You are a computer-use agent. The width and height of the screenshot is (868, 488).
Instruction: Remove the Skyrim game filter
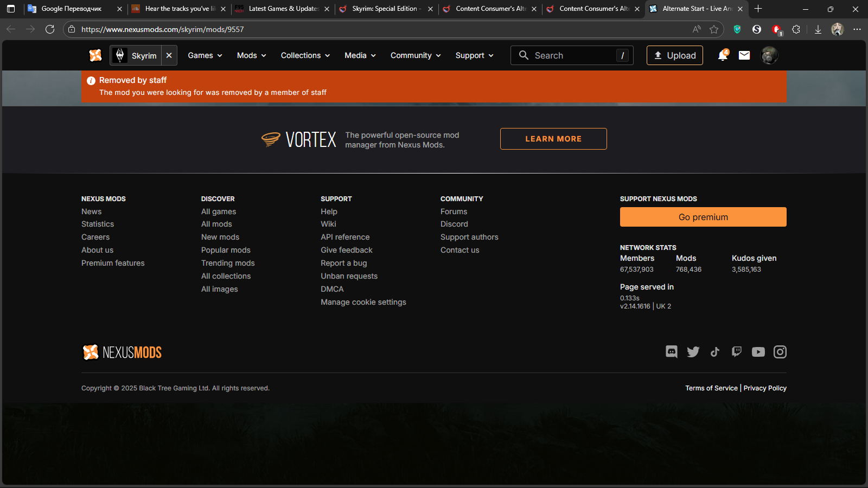click(169, 55)
